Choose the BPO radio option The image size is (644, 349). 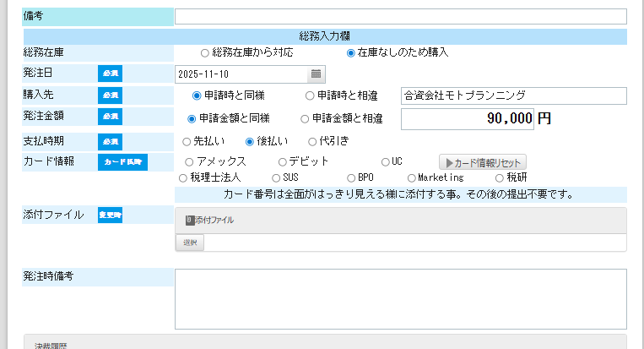(351, 178)
